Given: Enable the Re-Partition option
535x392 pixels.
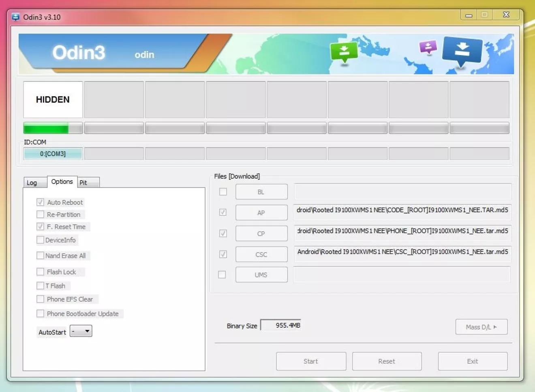Looking at the screenshot, I should (x=40, y=214).
